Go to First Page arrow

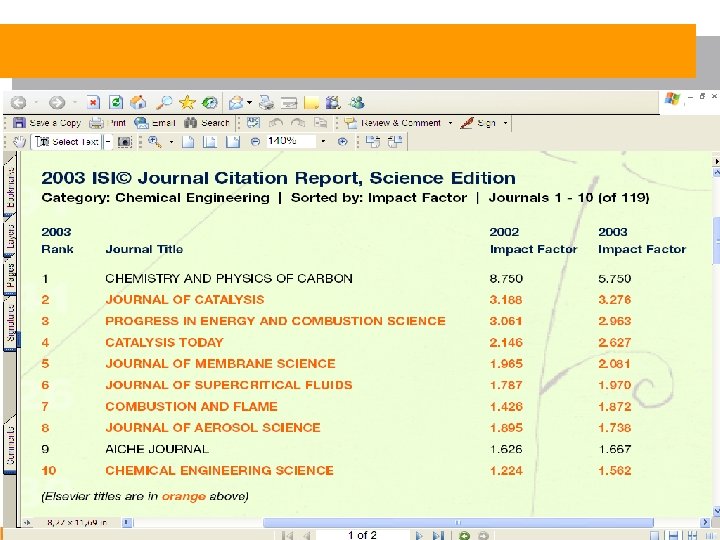[287, 535]
